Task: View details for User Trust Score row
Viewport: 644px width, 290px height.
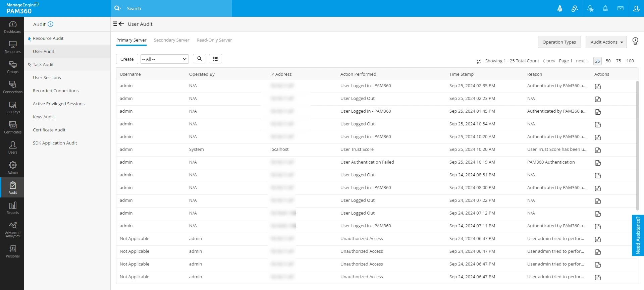Action: (x=598, y=150)
